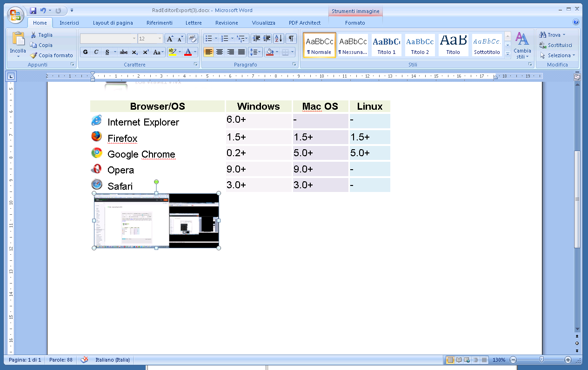The height and width of the screenshot is (370, 588).
Task: Apply subscript formatting
Action: (x=134, y=52)
